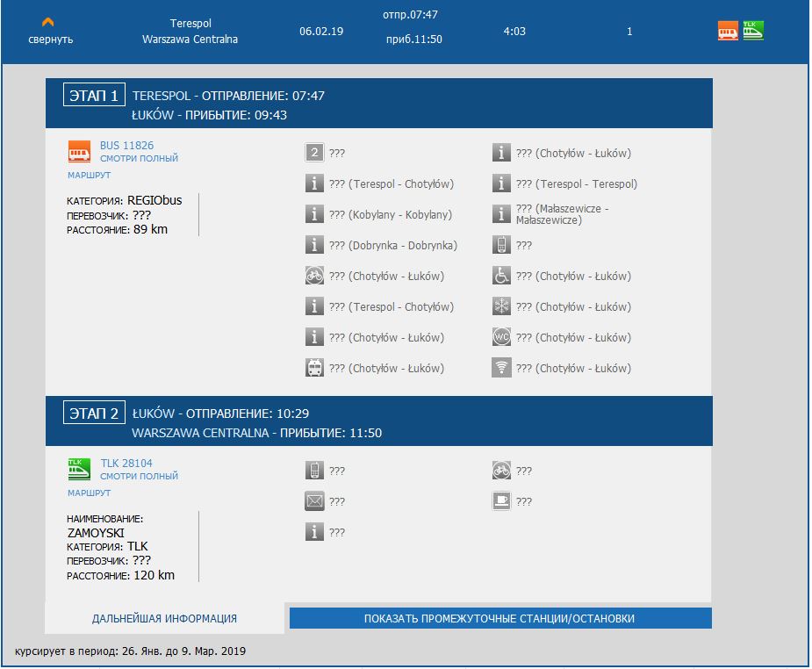Open the BUS 11826 link
The image size is (812, 669).
[x=126, y=146]
